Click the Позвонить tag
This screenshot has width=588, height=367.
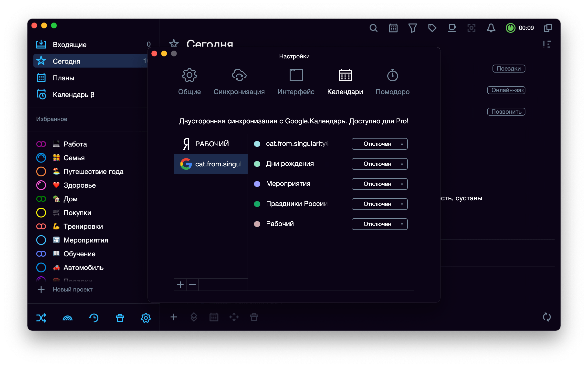[x=506, y=112]
